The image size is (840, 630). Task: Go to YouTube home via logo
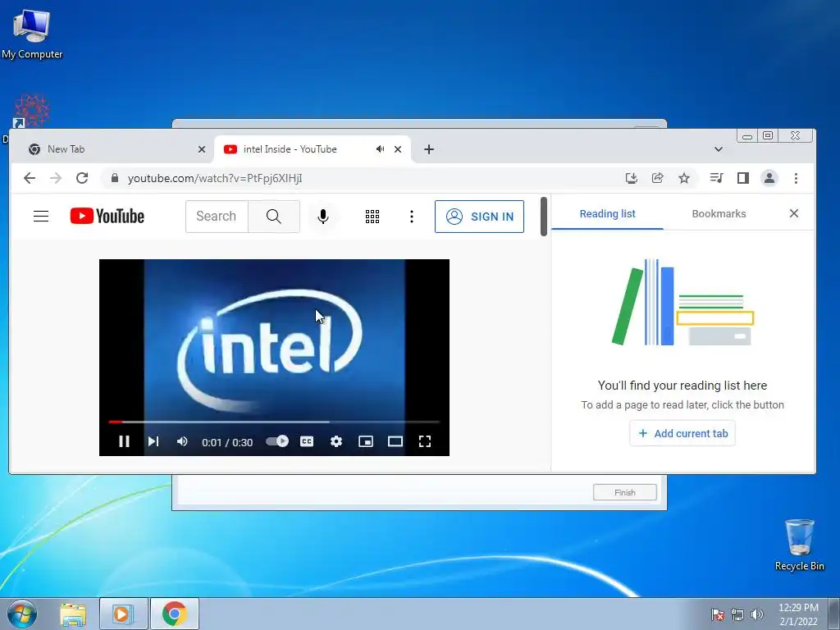[107, 217]
